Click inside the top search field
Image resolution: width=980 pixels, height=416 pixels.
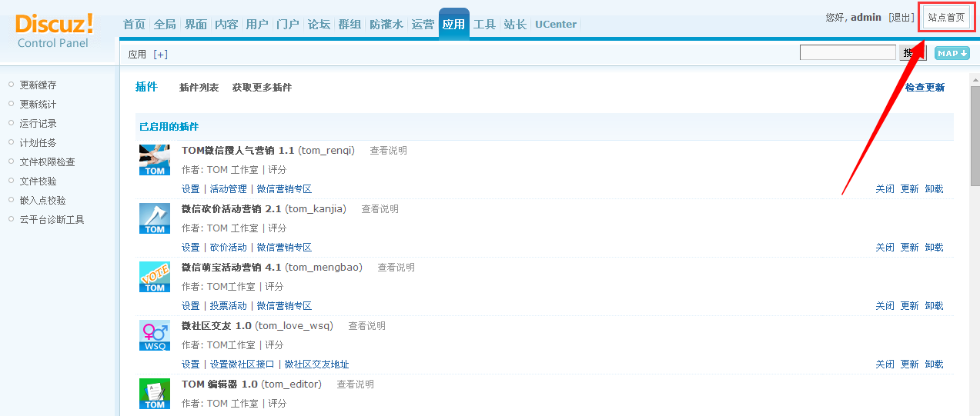(x=848, y=53)
